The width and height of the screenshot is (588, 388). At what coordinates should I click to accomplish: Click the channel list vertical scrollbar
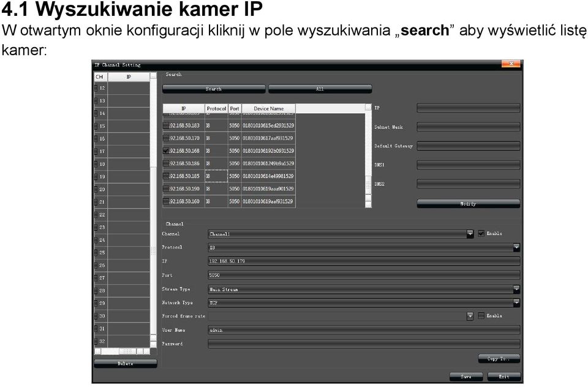click(x=153, y=210)
